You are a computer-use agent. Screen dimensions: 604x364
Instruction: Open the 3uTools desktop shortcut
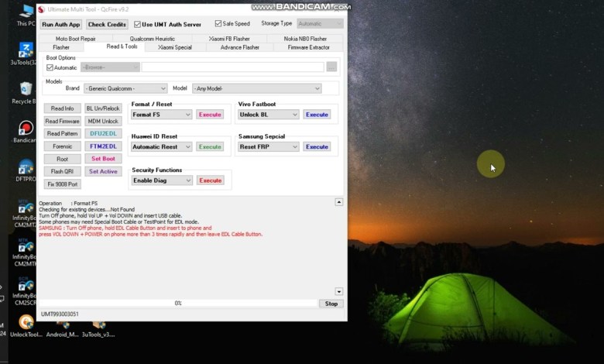(x=26, y=51)
